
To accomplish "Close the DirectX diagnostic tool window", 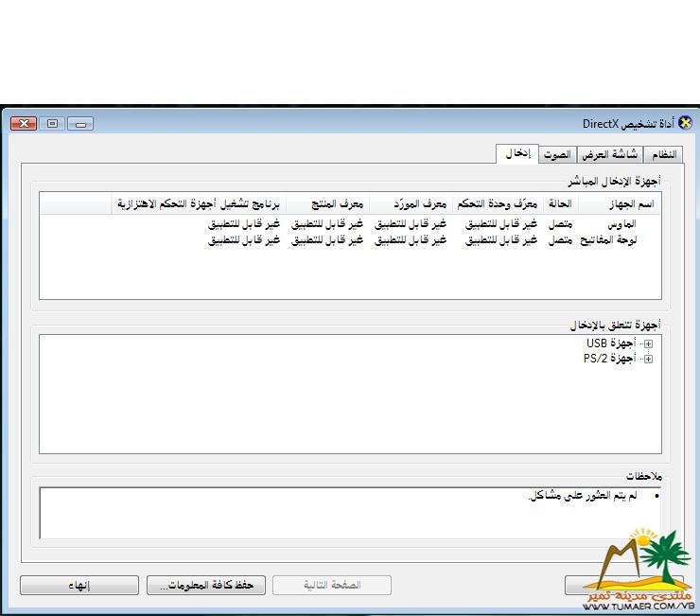I will tap(24, 124).
